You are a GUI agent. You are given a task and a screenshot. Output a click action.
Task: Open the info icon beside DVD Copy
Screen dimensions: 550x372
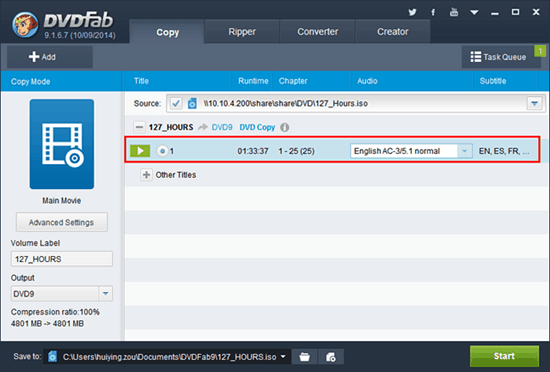coord(284,127)
